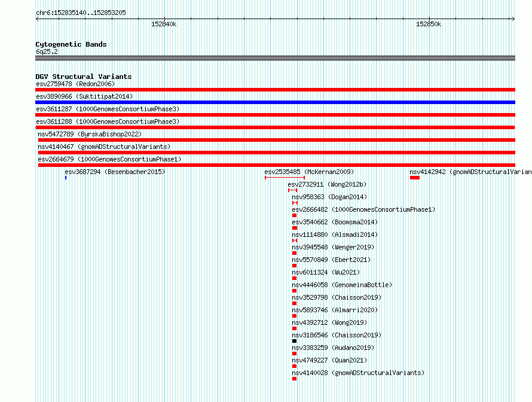Click esv3611288 (1000GenomesConsortiumPhase3) label
532x402 pixels.
coord(108,121)
